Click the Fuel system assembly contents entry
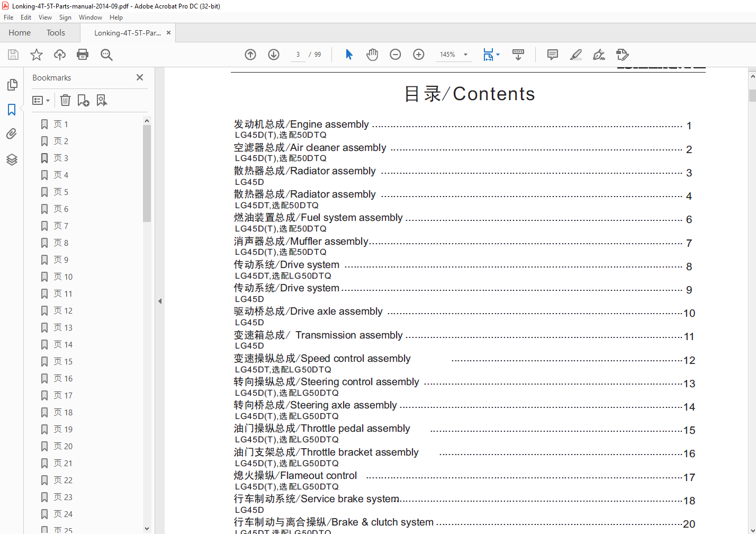Image resolution: width=756 pixels, height=534 pixels. (x=463, y=218)
